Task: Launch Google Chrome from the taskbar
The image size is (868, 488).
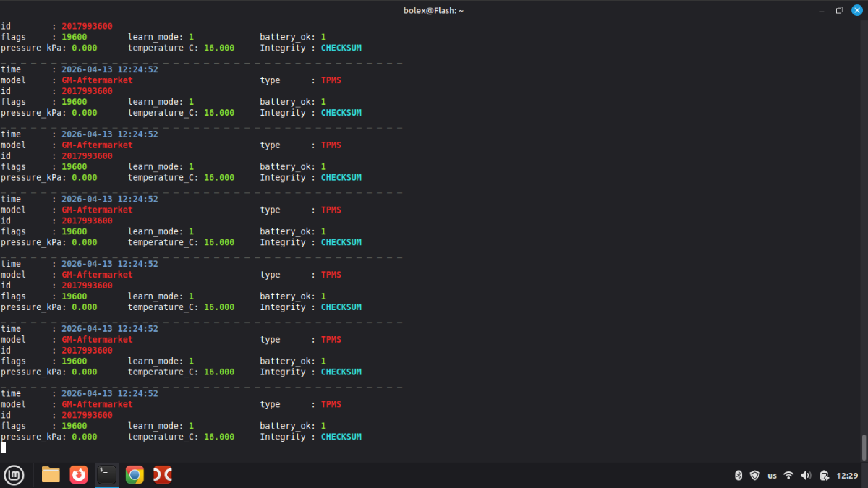Action: [135, 475]
